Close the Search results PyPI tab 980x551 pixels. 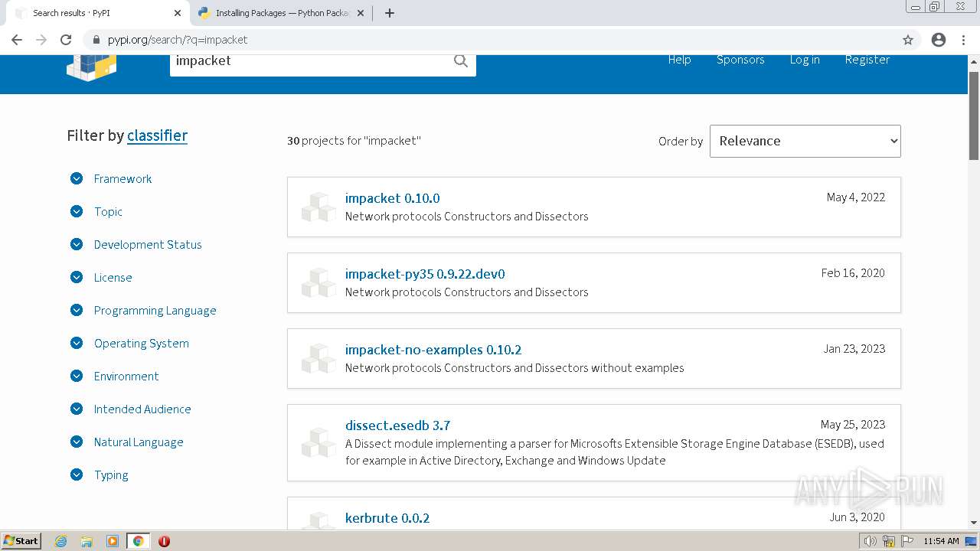(x=178, y=13)
